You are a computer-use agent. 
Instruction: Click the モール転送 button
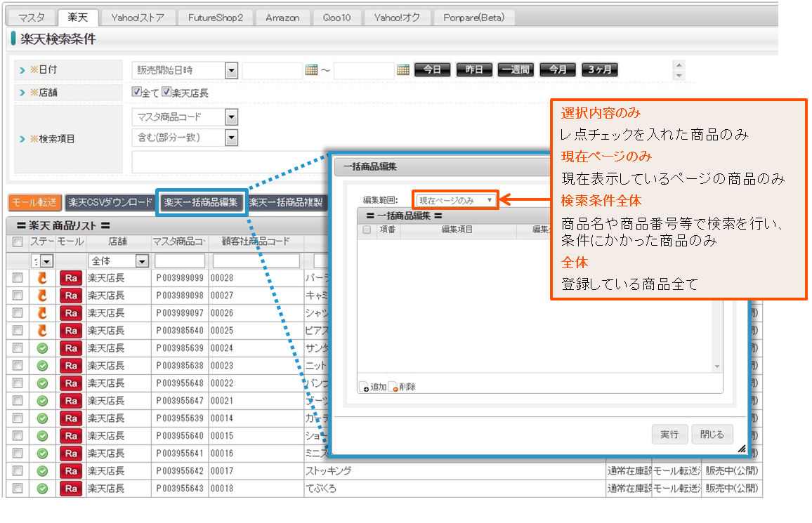click(x=34, y=202)
